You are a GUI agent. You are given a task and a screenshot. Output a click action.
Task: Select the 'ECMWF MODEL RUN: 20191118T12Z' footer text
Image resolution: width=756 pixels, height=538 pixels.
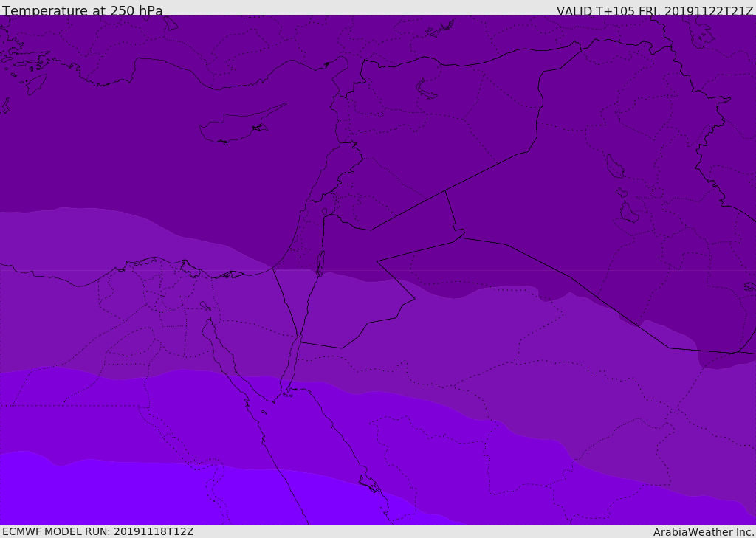pyautogui.click(x=98, y=531)
